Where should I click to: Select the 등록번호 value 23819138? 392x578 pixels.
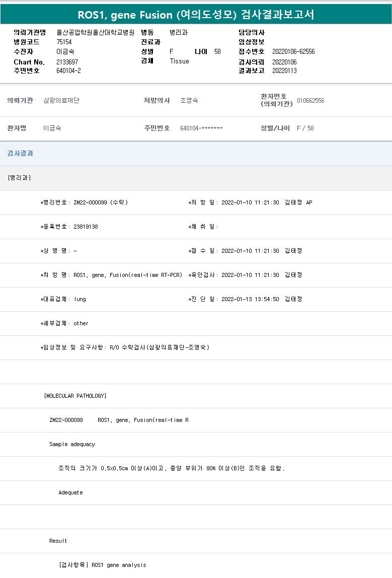click(70, 227)
